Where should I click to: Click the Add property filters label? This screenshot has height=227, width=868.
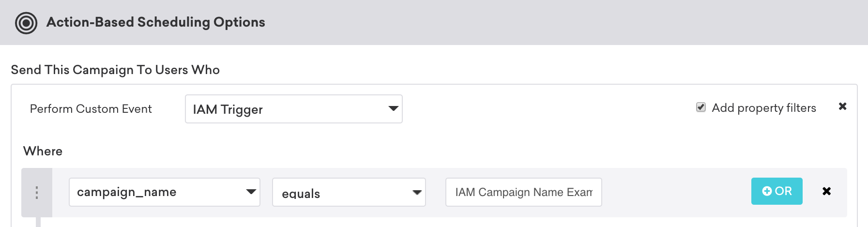pyautogui.click(x=763, y=108)
